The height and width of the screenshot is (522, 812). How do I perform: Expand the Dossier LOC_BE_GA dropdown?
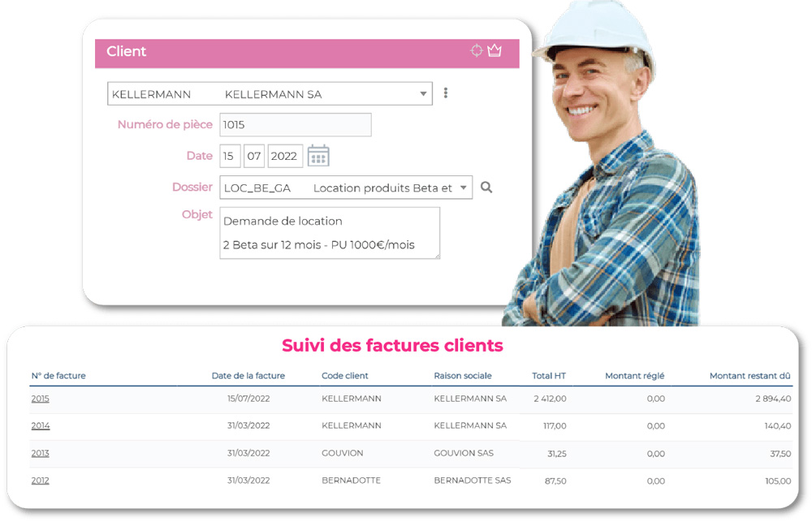click(x=464, y=188)
